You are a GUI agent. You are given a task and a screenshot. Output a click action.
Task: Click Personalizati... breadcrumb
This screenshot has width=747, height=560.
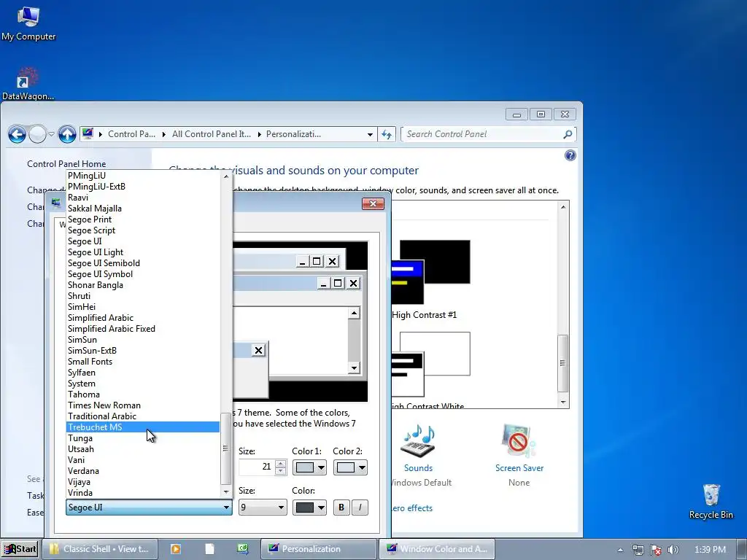[293, 134]
